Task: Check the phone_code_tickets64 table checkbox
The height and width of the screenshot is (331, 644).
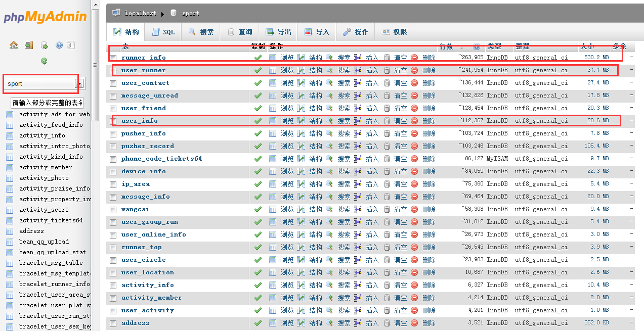Action: point(113,159)
